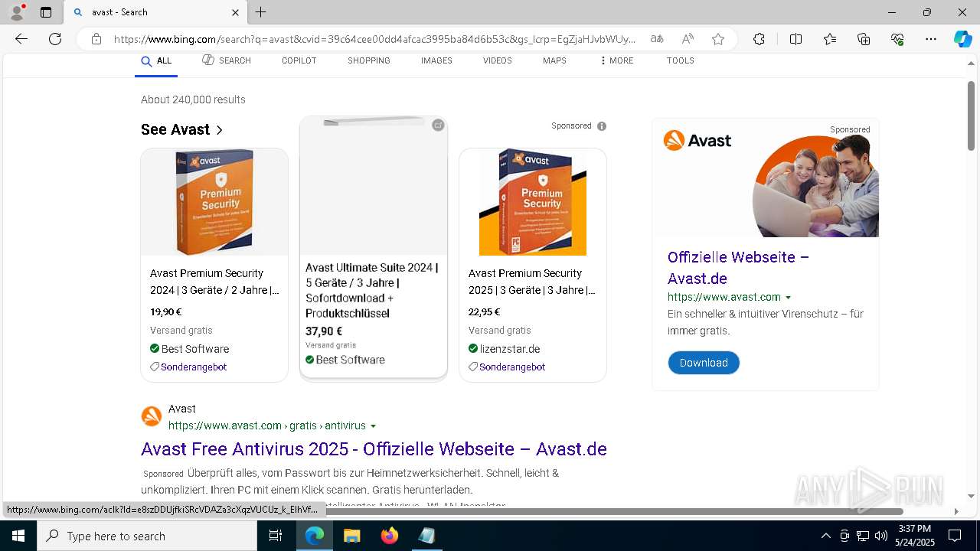Screen dimensions: 980x551
Task: Open the volume control icon
Action: [x=881, y=536]
